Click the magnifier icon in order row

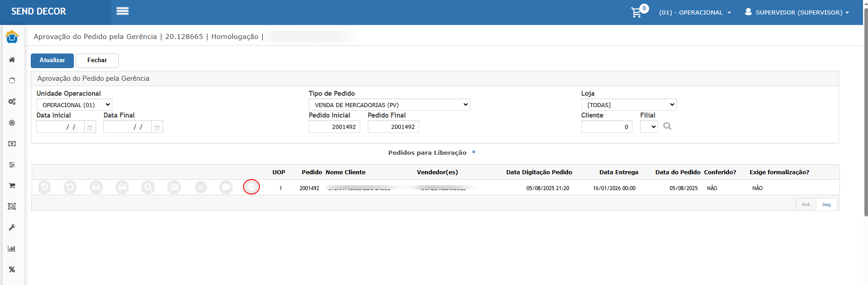coord(148,187)
